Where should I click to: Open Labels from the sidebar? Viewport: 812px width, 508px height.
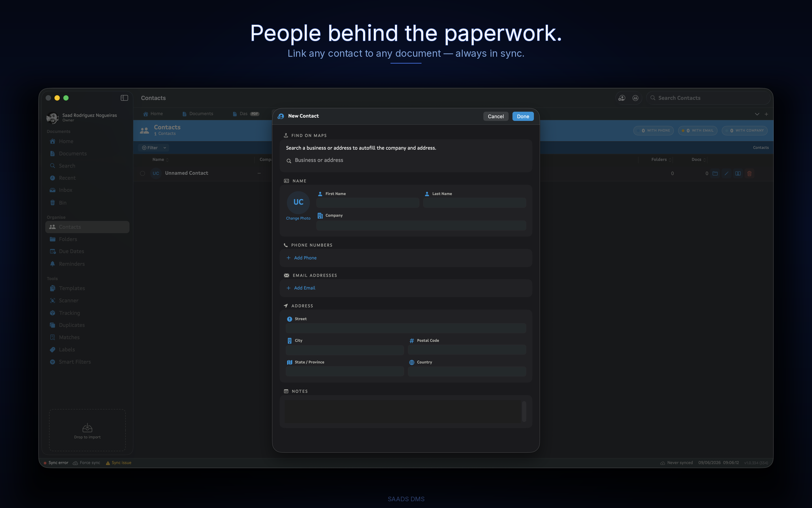coord(87,349)
